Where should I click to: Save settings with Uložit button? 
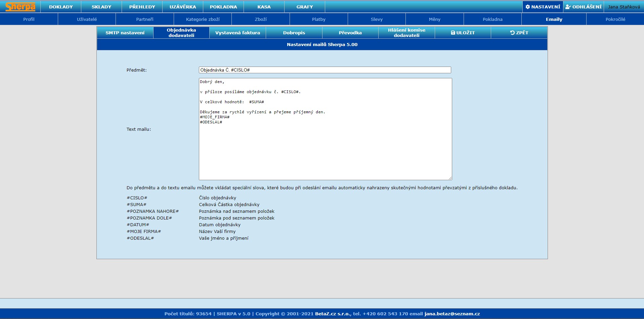point(463,33)
